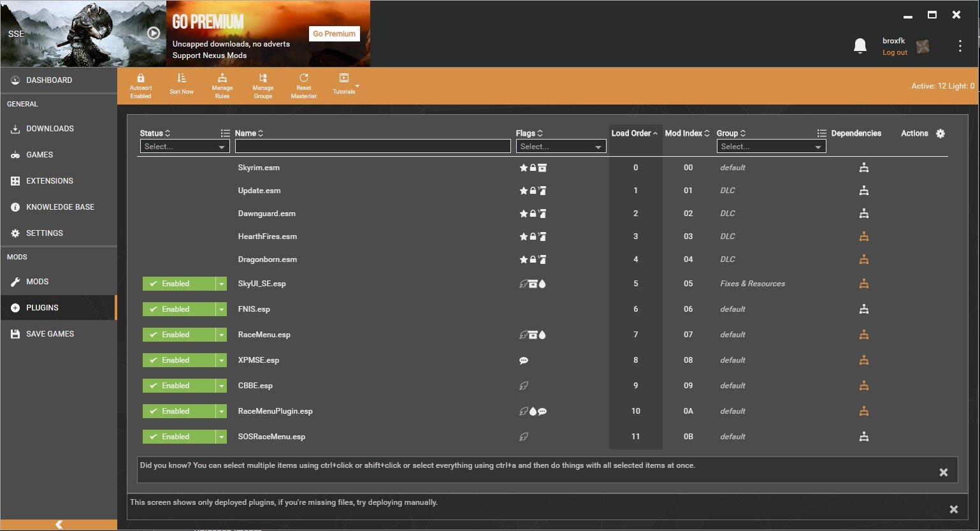Click the broxfk user avatar
The image size is (980, 531).
(922, 46)
